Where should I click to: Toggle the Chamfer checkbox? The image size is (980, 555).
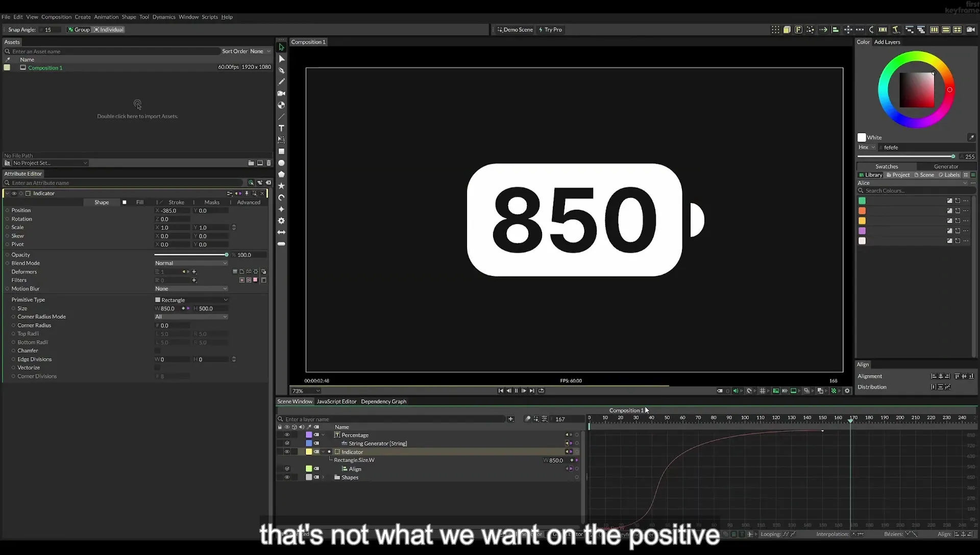(157, 351)
